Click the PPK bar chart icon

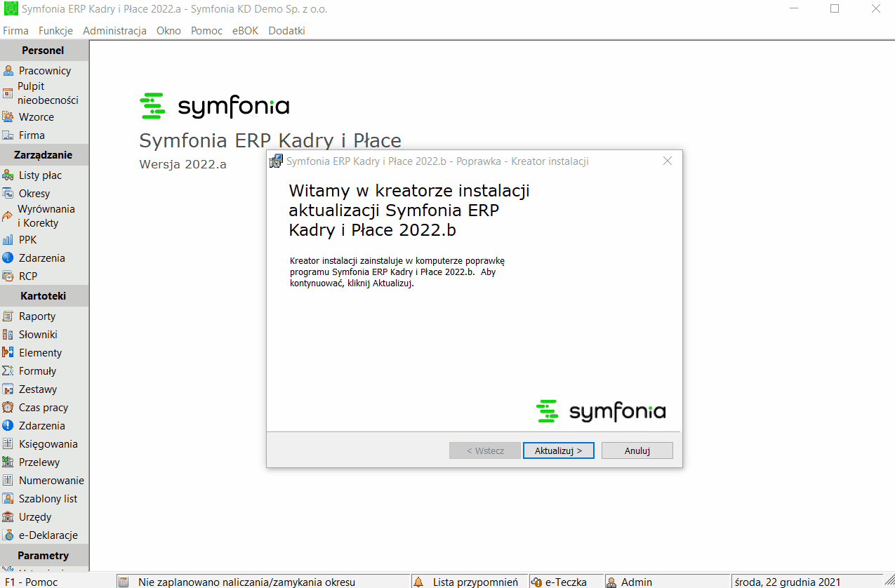[8, 240]
